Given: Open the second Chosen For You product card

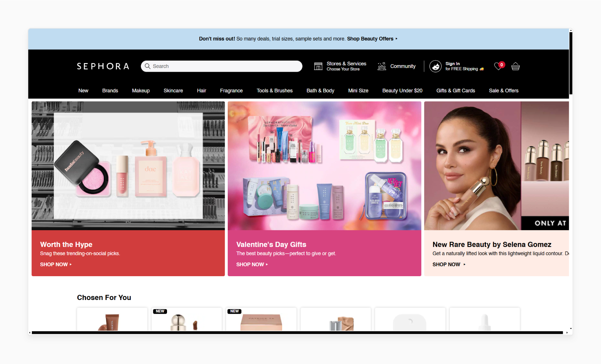Looking at the screenshot, I should (186, 319).
